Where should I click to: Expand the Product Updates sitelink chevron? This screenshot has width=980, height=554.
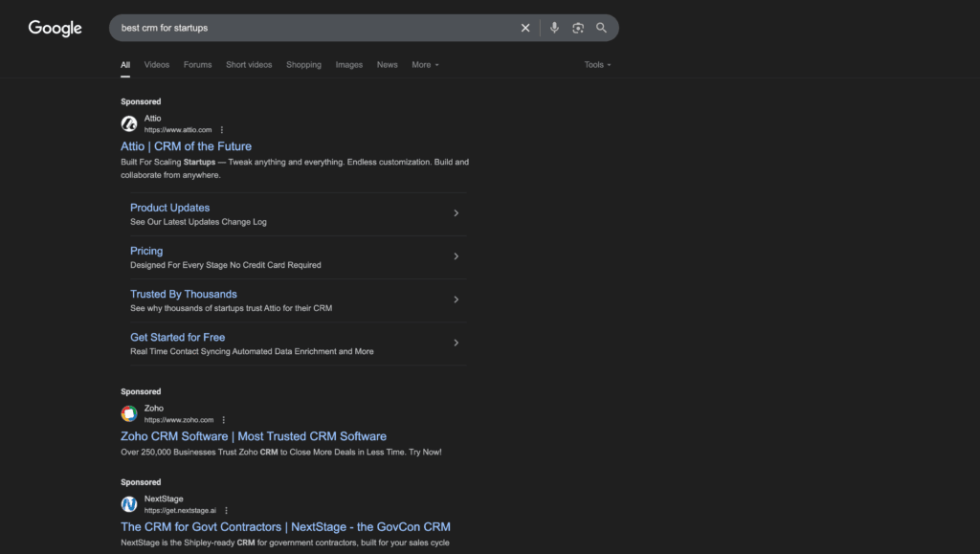457,213
